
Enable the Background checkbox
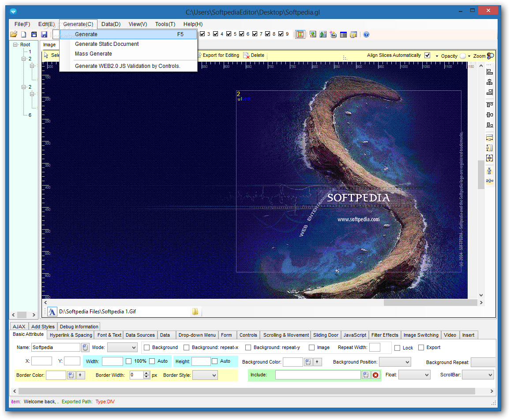146,348
